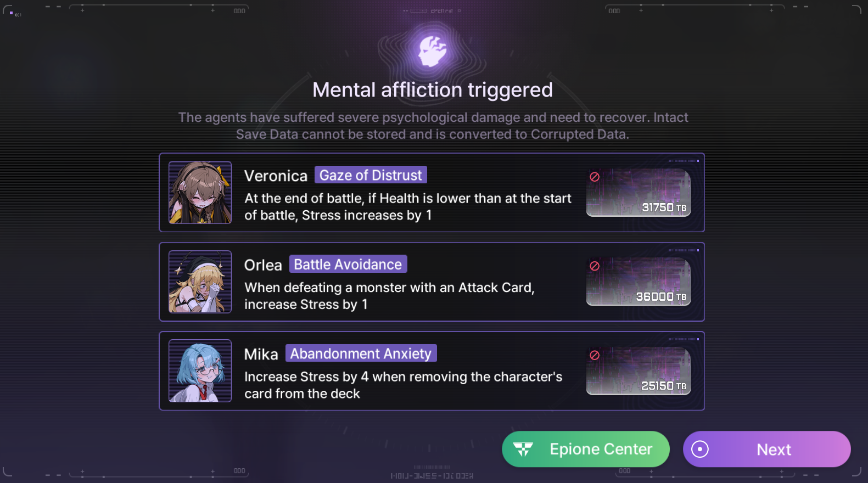The width and height of the screenshot is (868, 483).
Task: Click the prohibited icon on Orlea's save data
Action: click(x=595, y=266)
